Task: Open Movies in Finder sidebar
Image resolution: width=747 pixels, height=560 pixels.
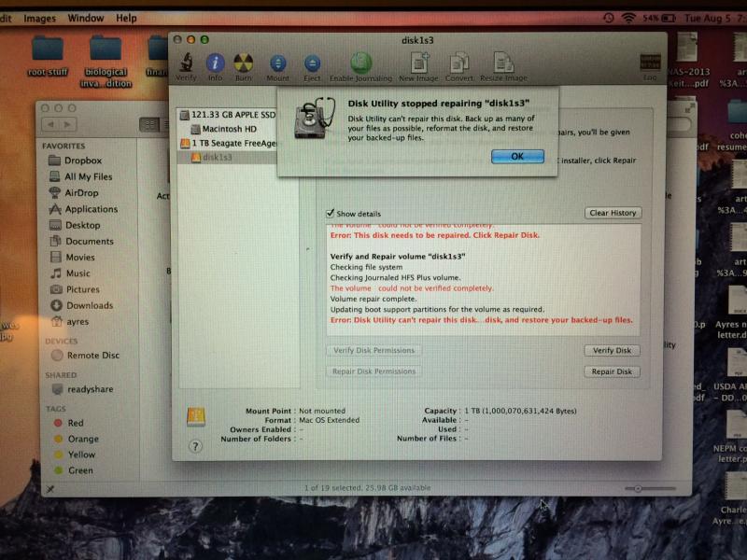Action: pos(72,258)
